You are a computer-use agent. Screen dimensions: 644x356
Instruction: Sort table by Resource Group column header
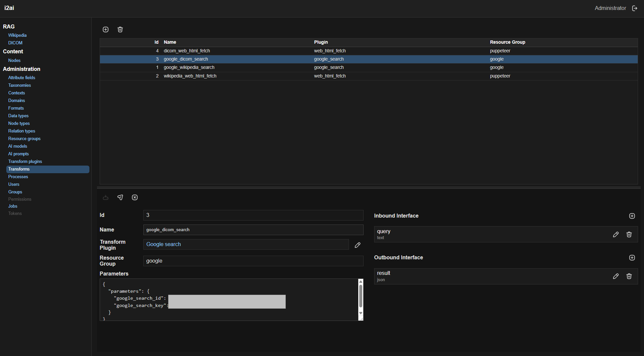(508, 42)
